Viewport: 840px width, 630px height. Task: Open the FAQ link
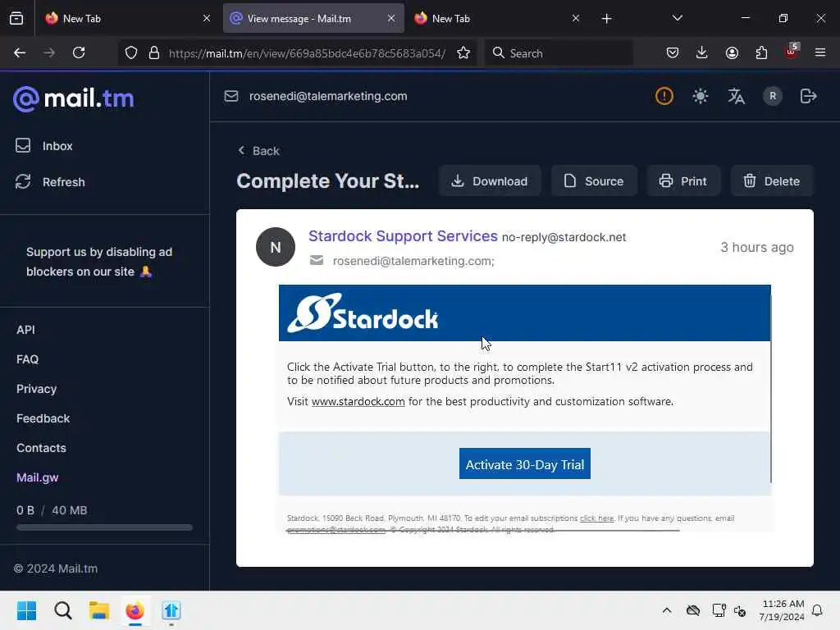pyautogui.click(x=27, y=359)
